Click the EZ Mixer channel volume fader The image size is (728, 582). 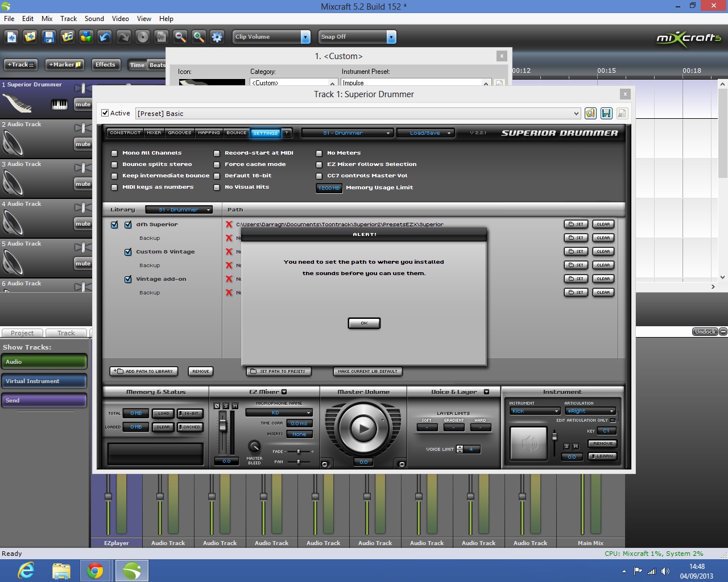click(x=223, y=426)
